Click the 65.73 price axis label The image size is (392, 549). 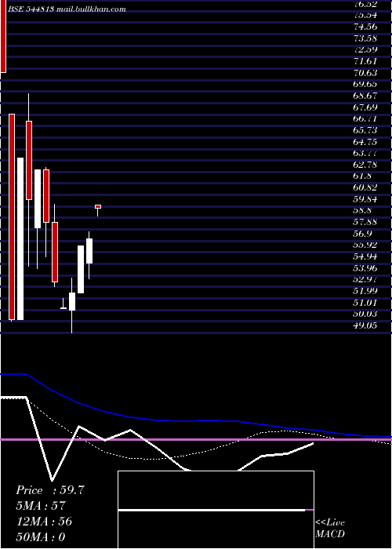coord(365,130)
